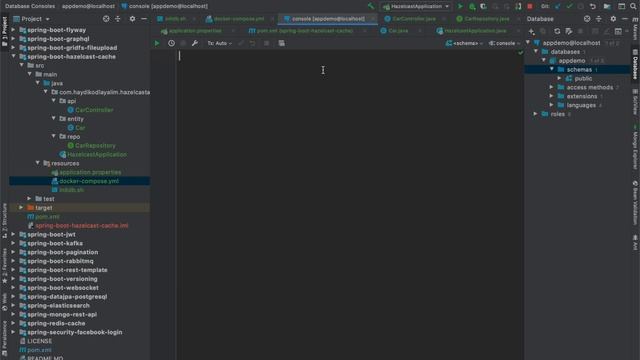Click the in-editor results table icon
Screen dimensions: 640x360
(x=282, y=43)
